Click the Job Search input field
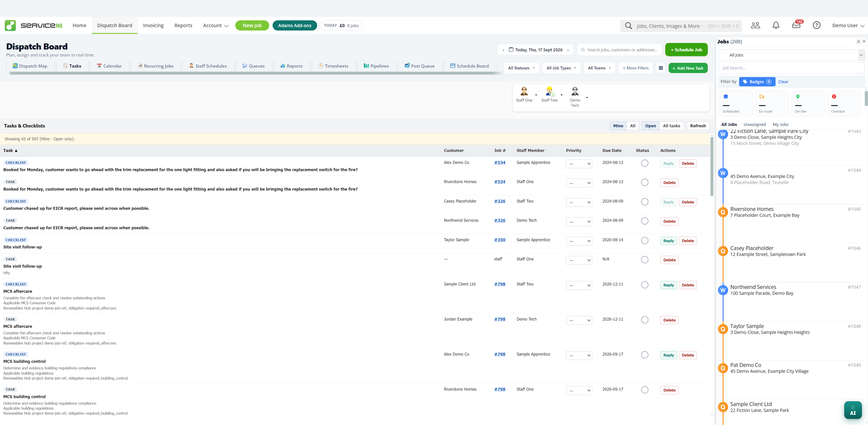The height and width of the screenshot is (425, 868). pyautogui.click(x=792, y=68)
